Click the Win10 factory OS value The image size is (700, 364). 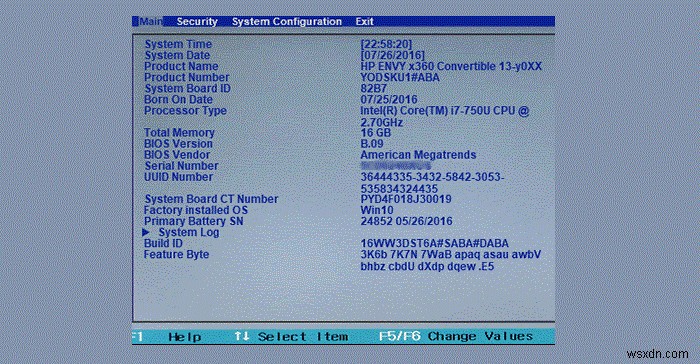click(377, 210)
